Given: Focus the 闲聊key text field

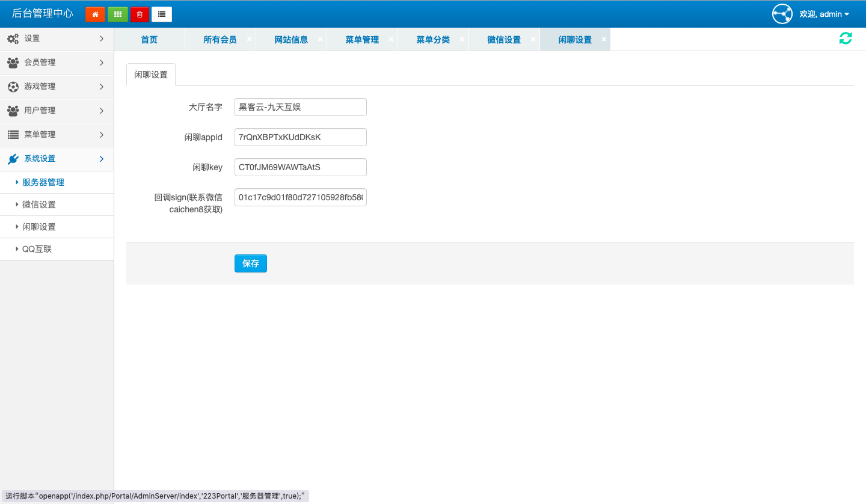Looking at the screenshot, I should pos(300,167).
